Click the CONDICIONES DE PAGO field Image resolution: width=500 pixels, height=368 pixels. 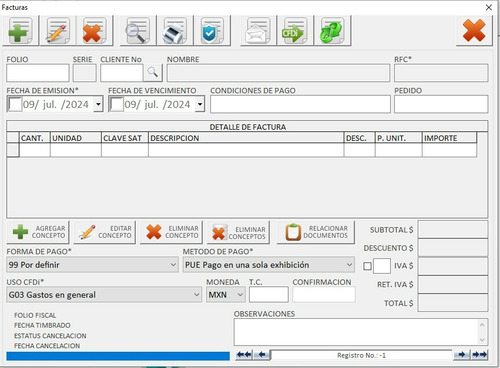[x=300, y=104]
